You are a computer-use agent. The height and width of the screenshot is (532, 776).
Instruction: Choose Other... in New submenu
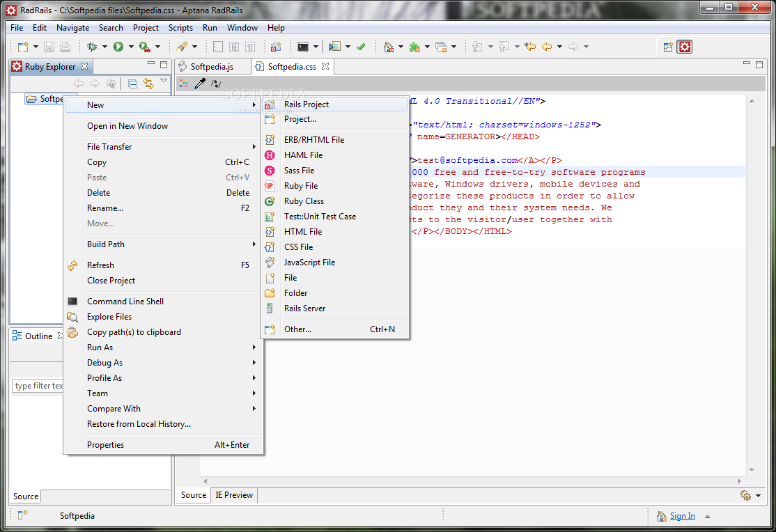[x=334, y=329]
